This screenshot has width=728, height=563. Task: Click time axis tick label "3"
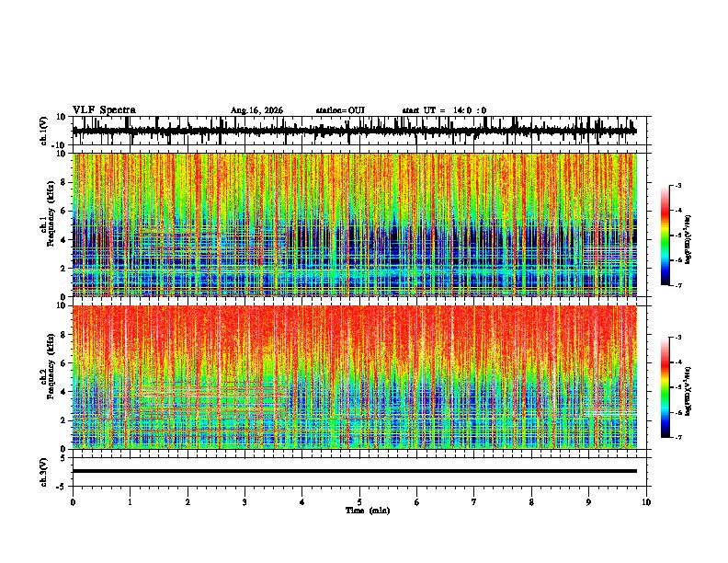click(x=245, y=502)
